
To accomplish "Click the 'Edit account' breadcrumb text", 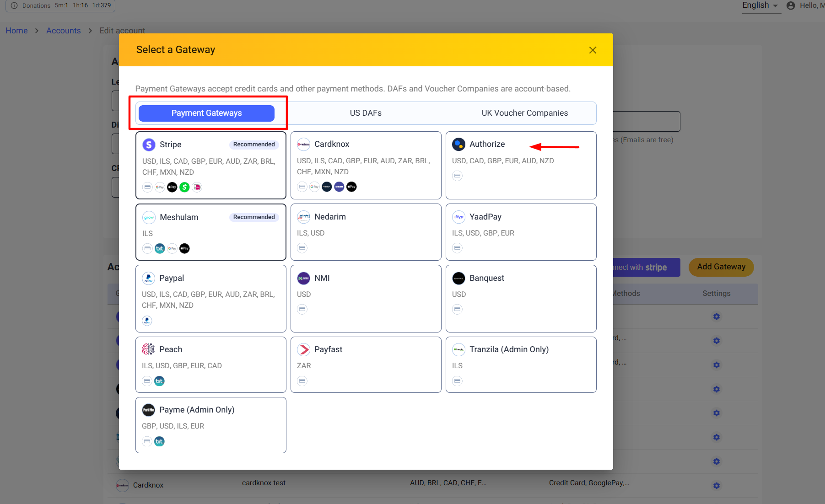I will pyautogui.click(x=122, y=31).
